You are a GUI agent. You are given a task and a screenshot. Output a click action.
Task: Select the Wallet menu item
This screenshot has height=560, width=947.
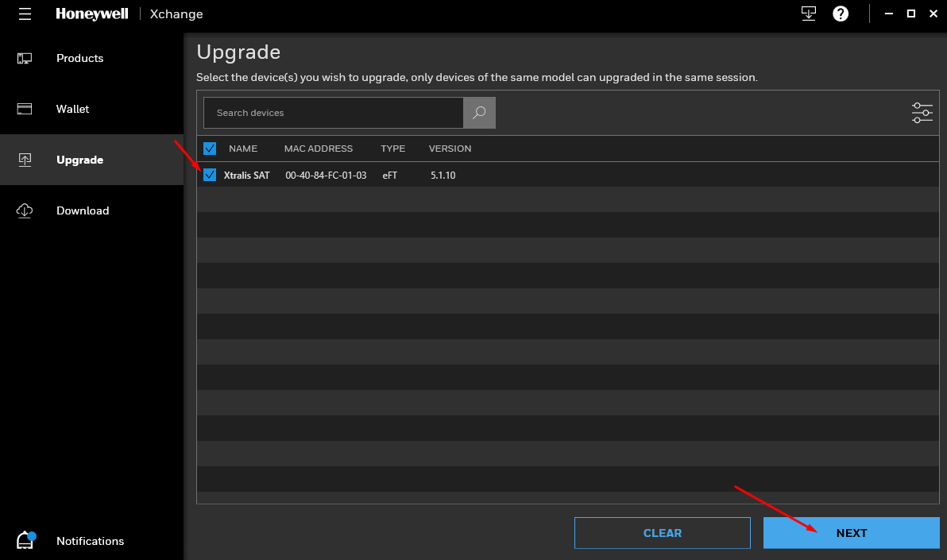[92, 109]
